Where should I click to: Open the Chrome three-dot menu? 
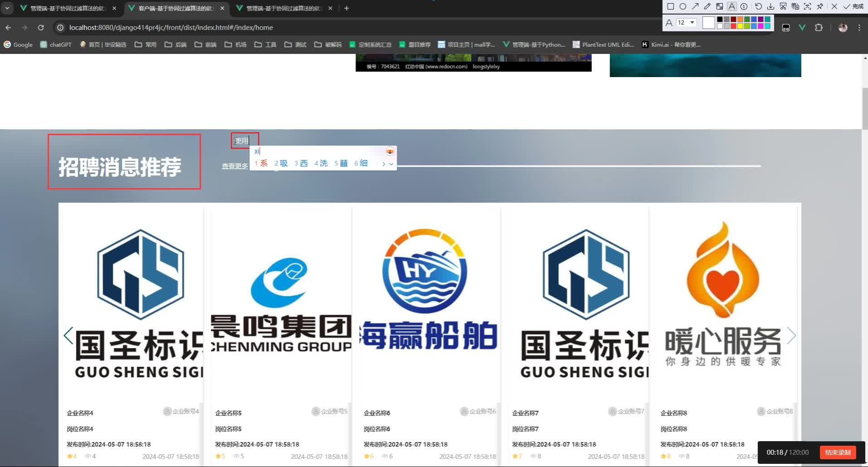point(859,28)
